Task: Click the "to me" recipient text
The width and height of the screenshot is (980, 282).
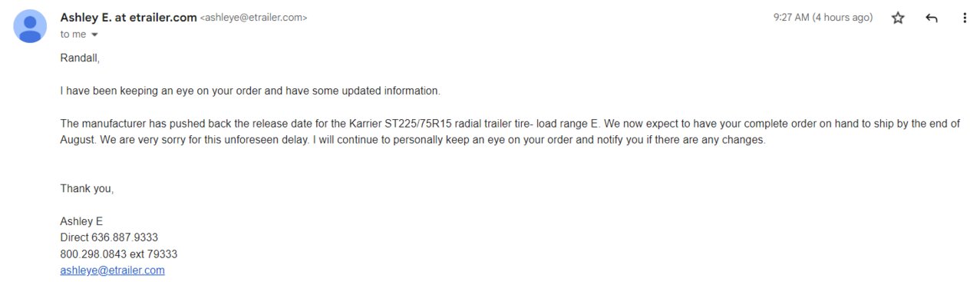Action: [73, 35]
